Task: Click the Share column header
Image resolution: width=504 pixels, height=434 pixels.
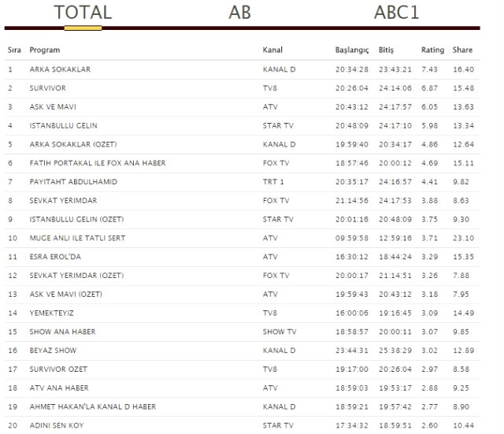Action: click(x=463, y=50)
